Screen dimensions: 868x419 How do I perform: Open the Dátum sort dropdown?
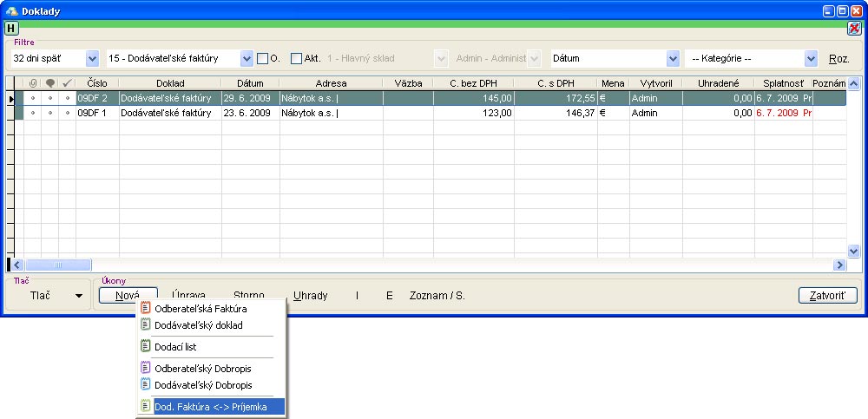(672, 59)
